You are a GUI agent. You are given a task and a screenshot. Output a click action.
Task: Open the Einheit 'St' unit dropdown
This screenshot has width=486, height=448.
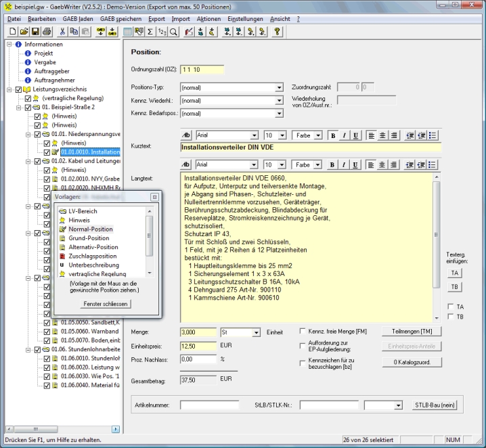(x=257, y=332)
